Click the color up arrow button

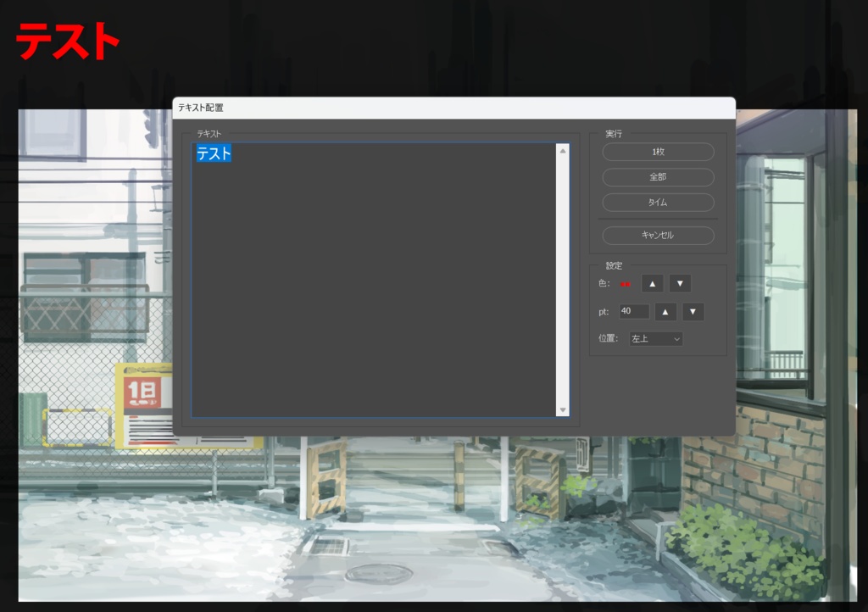tap(652, 284)
